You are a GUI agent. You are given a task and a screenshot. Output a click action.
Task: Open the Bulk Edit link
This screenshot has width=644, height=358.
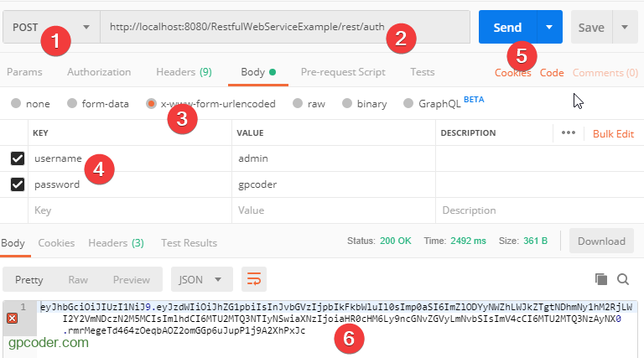click(x=613, y=133)
